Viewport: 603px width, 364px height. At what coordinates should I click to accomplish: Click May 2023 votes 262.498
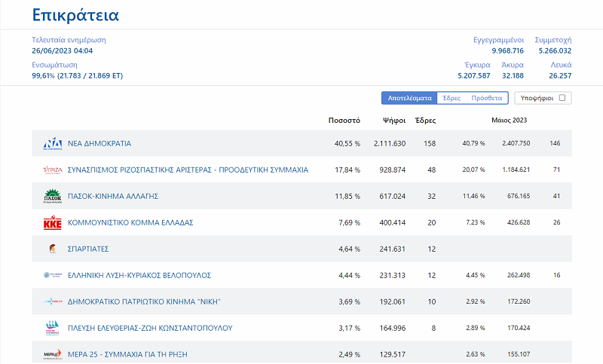click(x=519, y=275)
